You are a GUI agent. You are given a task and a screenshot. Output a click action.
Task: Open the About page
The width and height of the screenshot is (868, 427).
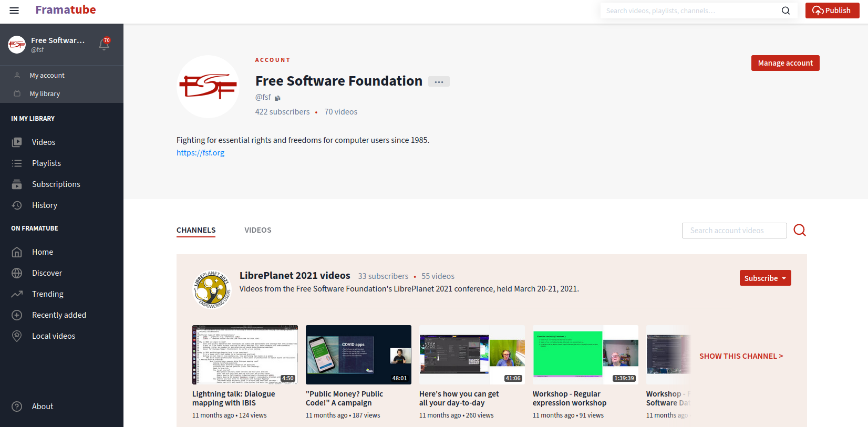pos(42,407)
